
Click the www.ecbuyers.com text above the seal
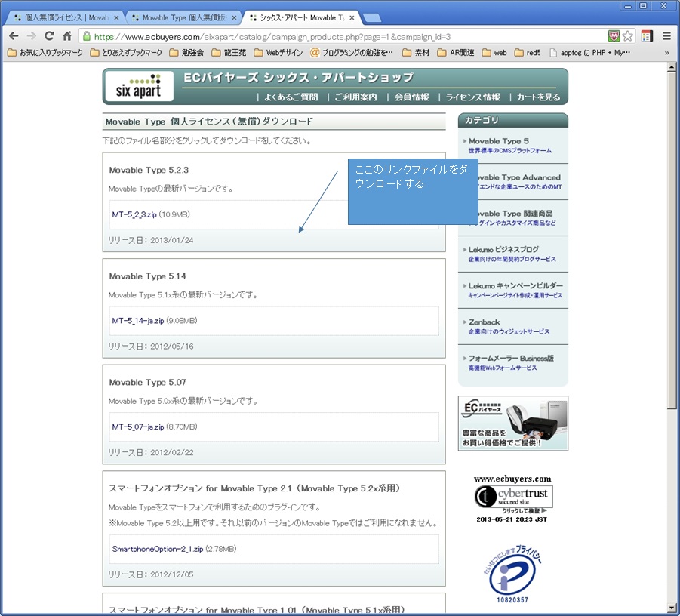(x=512, y=479)
